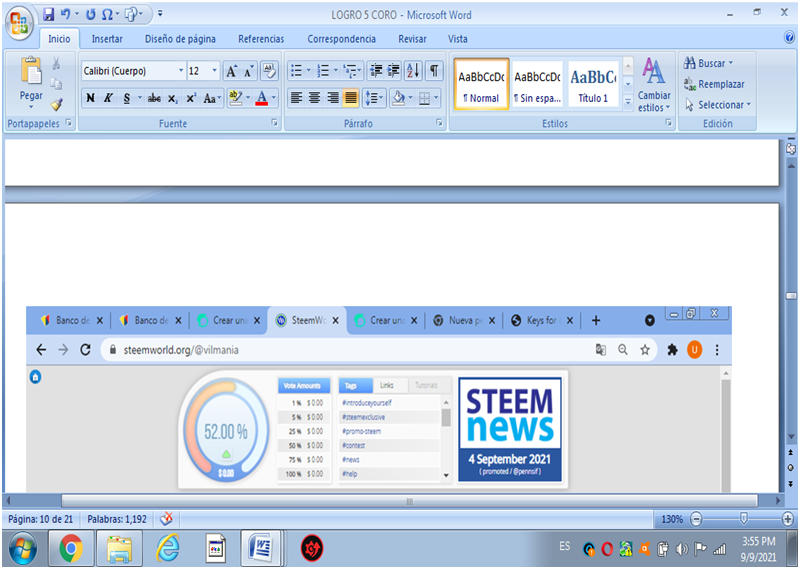Open the font size 12 dropdown

(x=214, y=71)
